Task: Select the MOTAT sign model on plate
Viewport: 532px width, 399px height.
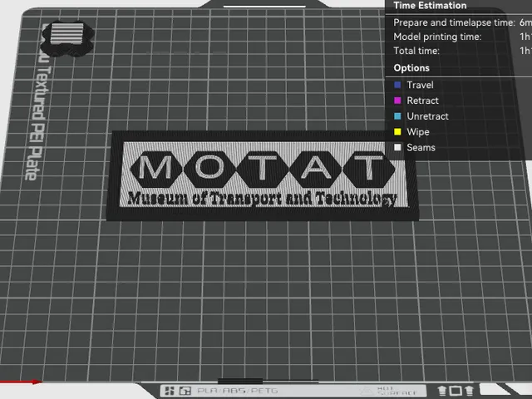Action: pyautogui.click(x=263, y=175)
